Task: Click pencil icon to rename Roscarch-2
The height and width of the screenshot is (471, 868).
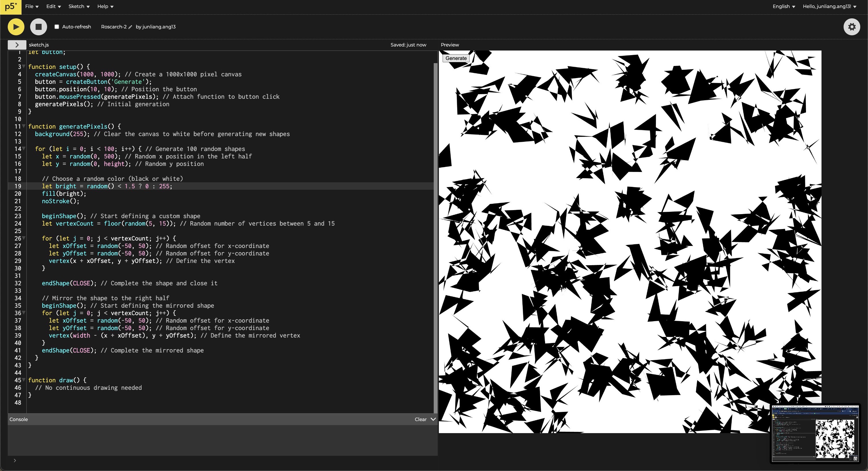Action: (x=130, y=27)
